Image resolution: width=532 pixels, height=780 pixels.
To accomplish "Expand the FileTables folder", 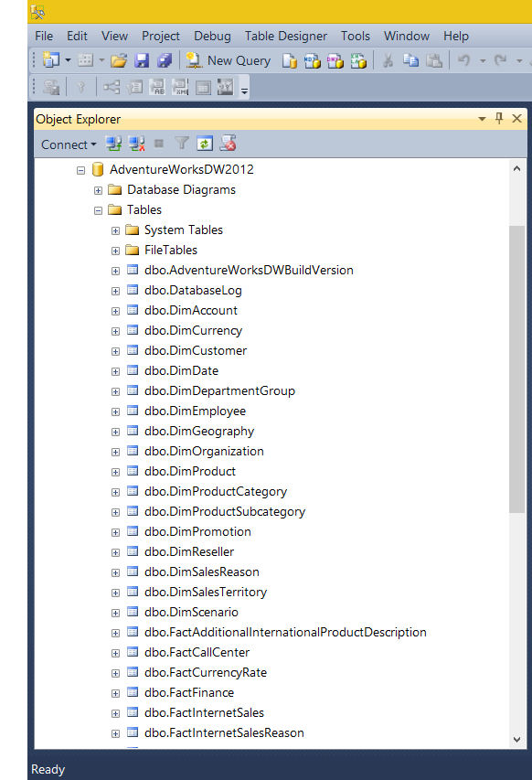I will (x=115, y=251).
